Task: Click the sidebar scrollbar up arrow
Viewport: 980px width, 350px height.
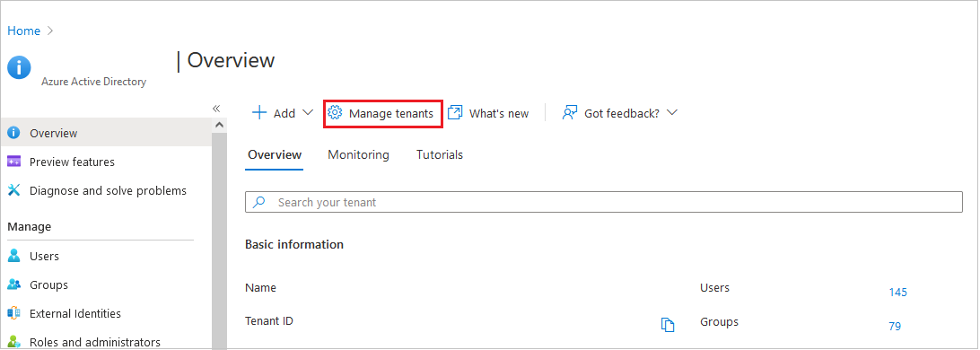Action: (x=219, y=125)
